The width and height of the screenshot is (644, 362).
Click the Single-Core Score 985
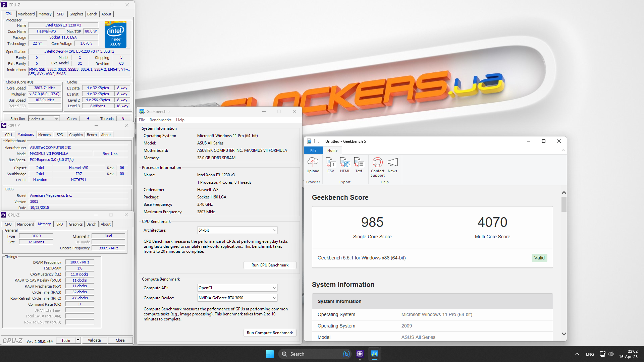point(372,222)
